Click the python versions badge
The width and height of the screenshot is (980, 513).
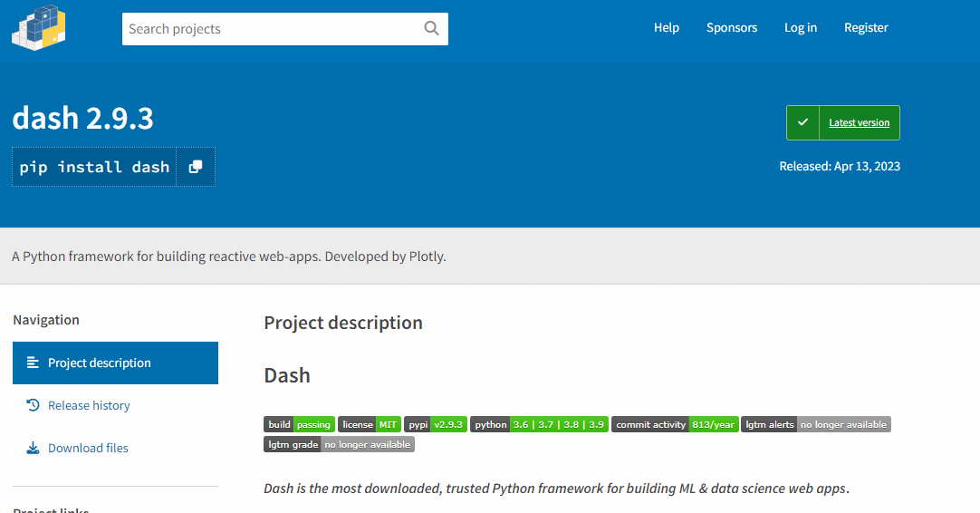(x=539, y=424)
